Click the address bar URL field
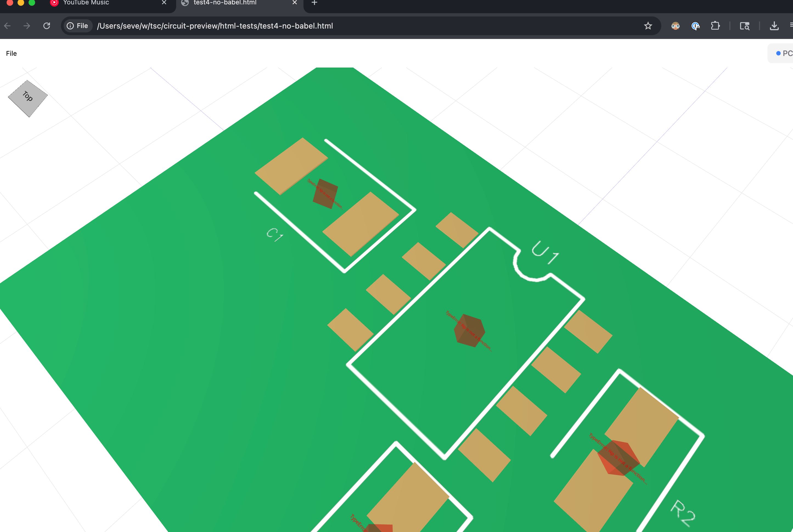This screenshot has width=793, height=532. 215,26
